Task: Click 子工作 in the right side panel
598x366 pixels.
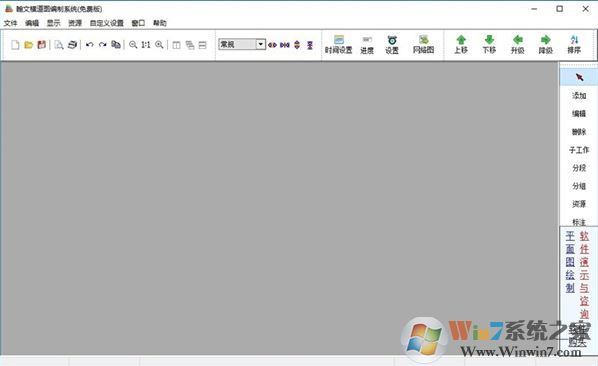Action: pyautogui.click(x=579, y=150)
